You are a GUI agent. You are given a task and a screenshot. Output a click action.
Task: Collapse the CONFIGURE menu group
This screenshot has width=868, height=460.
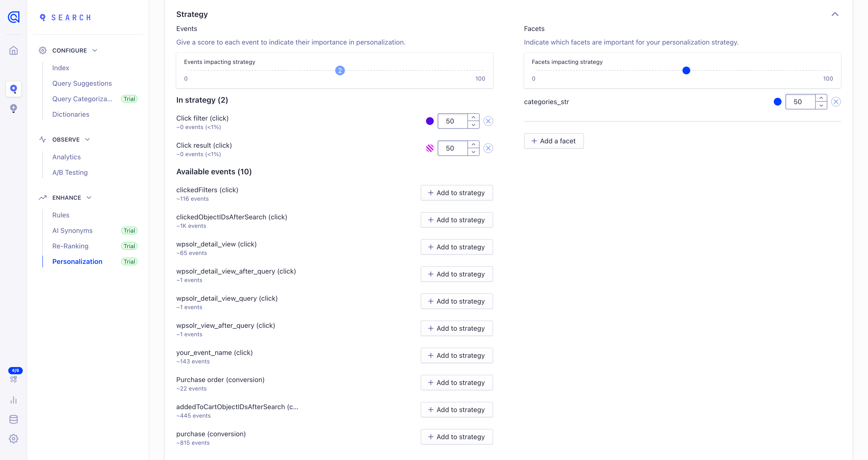(x=95, y=51)
